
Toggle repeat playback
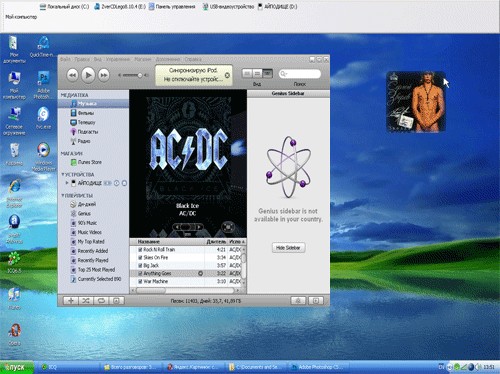(x=101, y=301)
